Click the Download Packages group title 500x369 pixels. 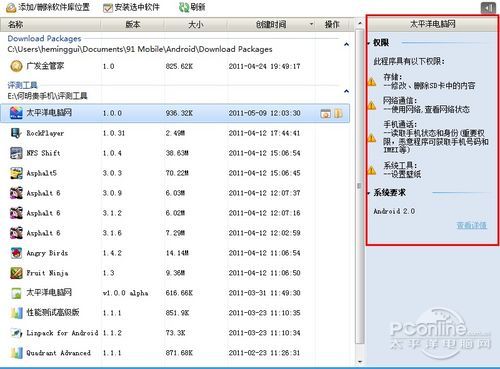click(x=44, y=39)
